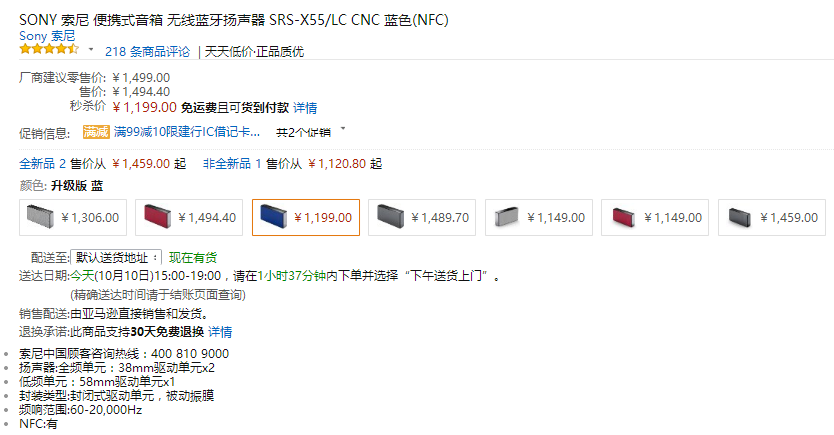Select the black speaker at ¥1,459.00
The image size is (834, 435).
click(772, 218)
